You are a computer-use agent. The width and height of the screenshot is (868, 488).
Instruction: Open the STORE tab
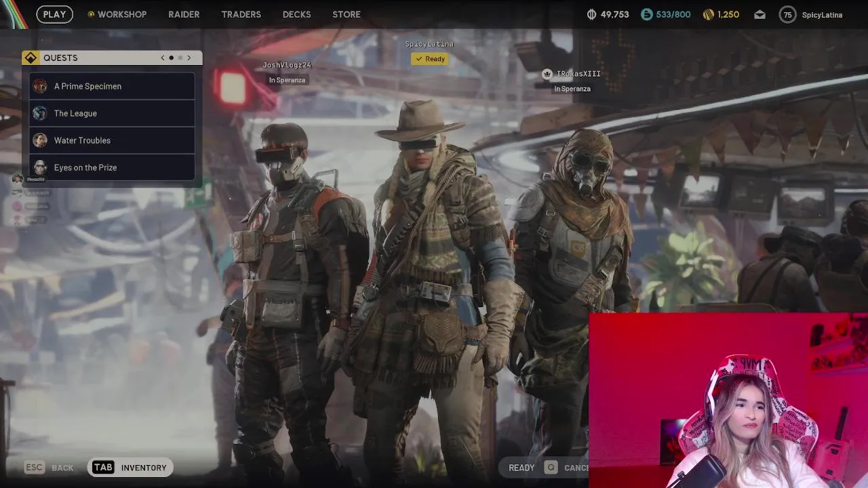[347, 14]
